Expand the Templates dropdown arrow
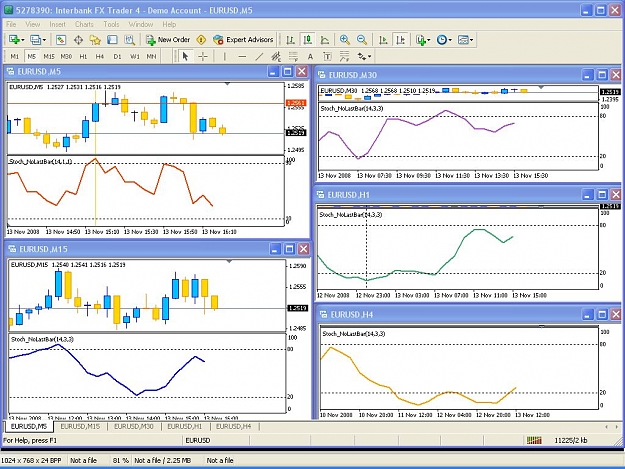This screenshot has width=625, height=469. (x=472, y=40)
